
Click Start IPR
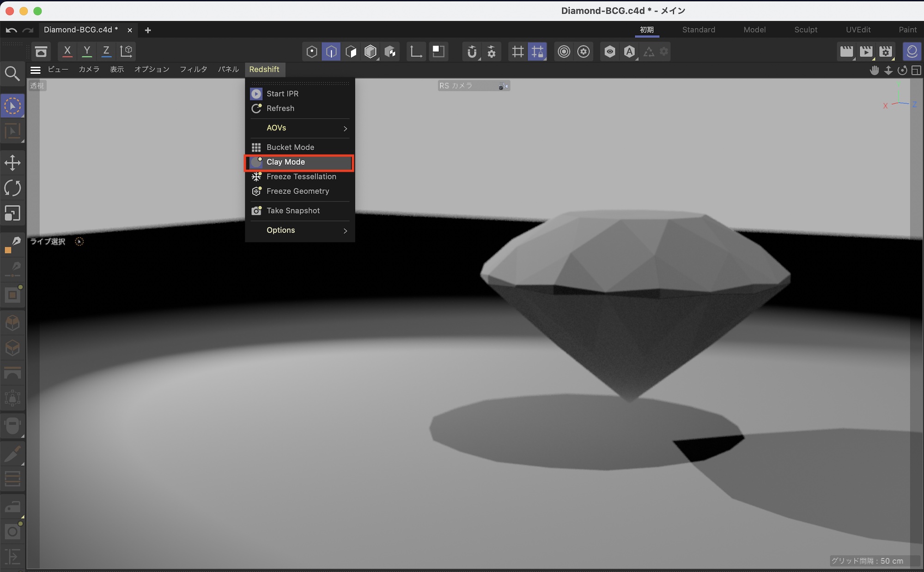pyautogui.click(x=282, y=94)
